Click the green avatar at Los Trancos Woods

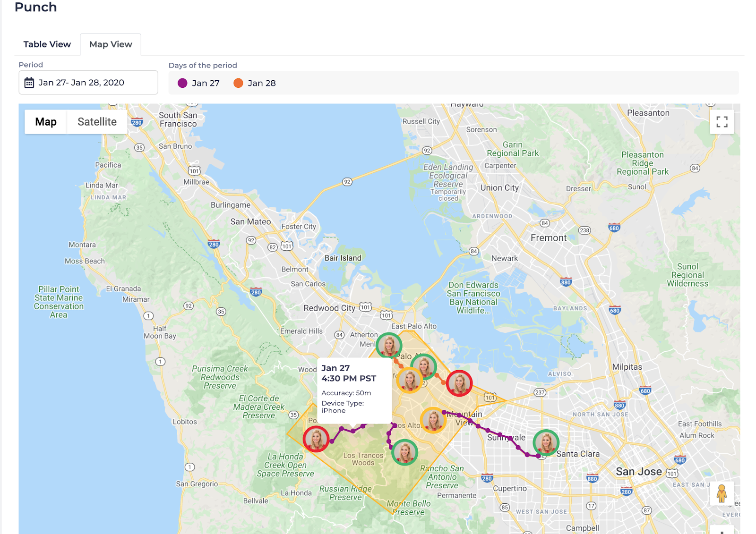click(x=404, y=452)
